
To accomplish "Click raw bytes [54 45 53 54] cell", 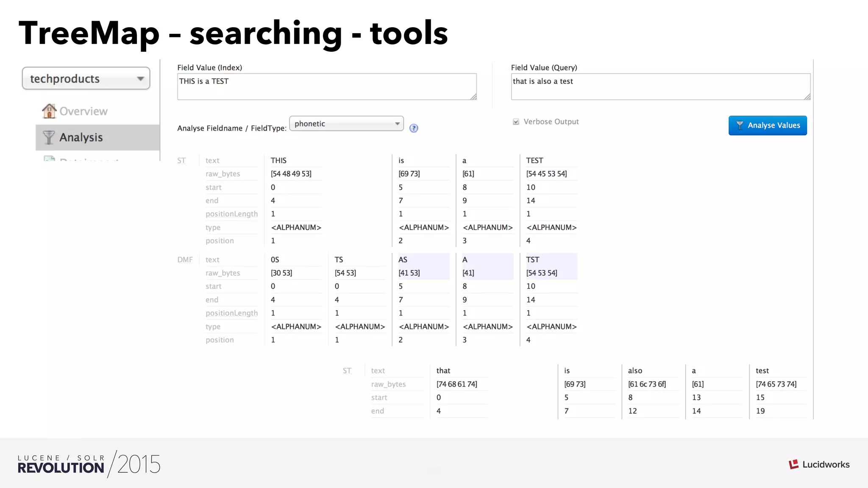I will [546, 174].
